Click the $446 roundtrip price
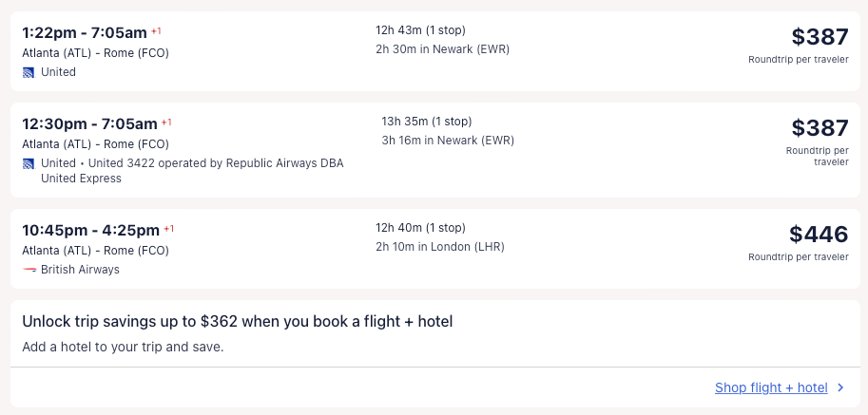 click(818, 235)
